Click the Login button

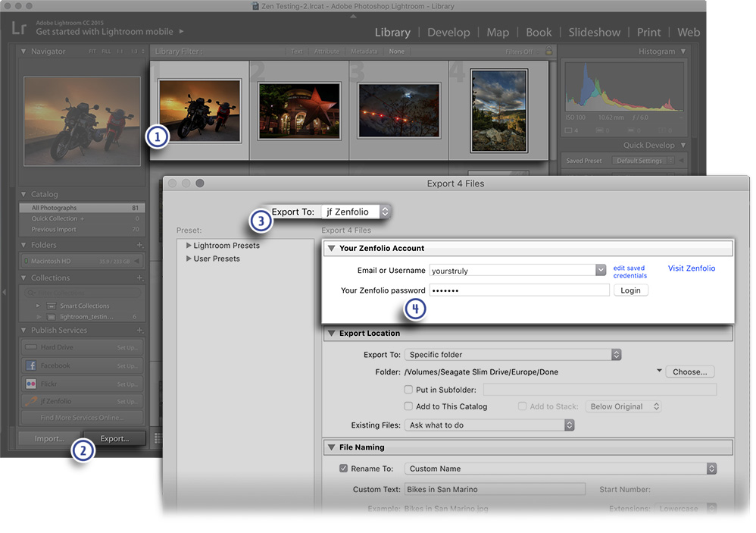(x=631, y=290)
